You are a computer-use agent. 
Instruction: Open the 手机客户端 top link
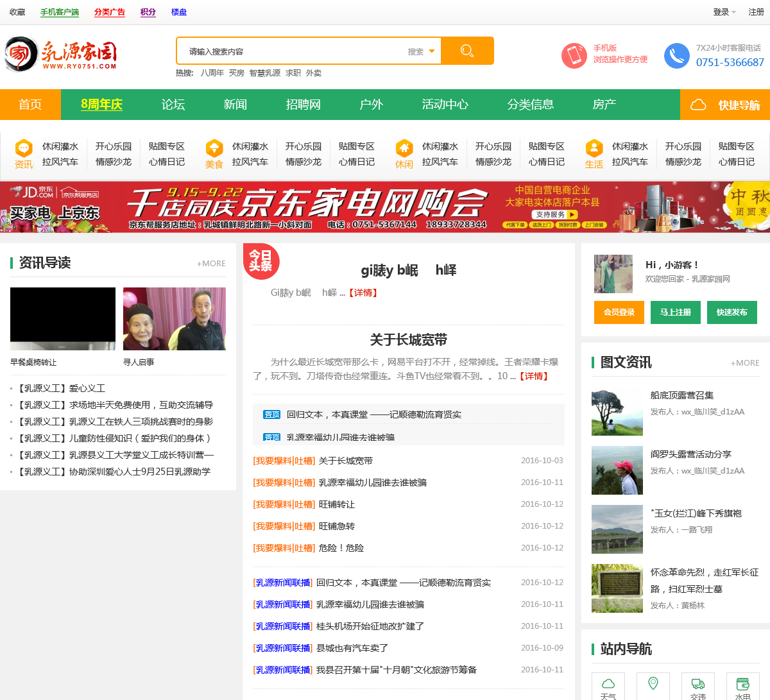pos(60,12)
